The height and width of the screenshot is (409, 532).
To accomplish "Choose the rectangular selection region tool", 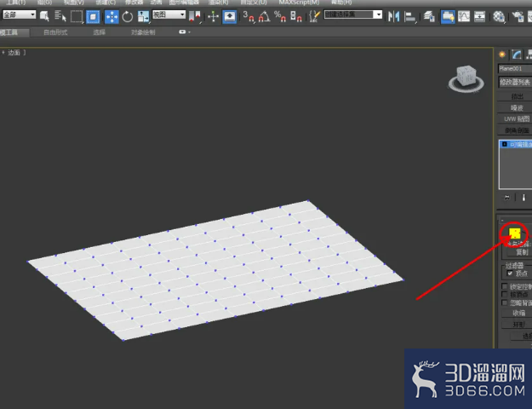I will coord(77,17).
